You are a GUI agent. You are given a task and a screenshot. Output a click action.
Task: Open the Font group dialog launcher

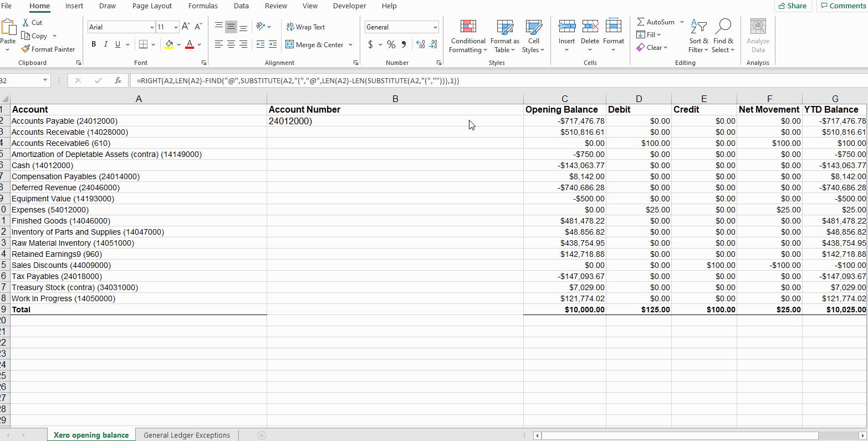click(204, 63)
